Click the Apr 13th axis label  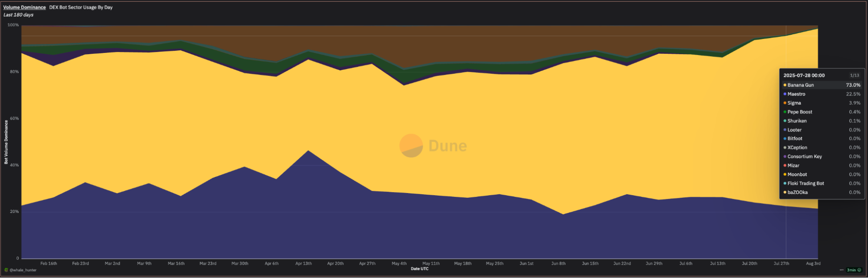[304, 264]
